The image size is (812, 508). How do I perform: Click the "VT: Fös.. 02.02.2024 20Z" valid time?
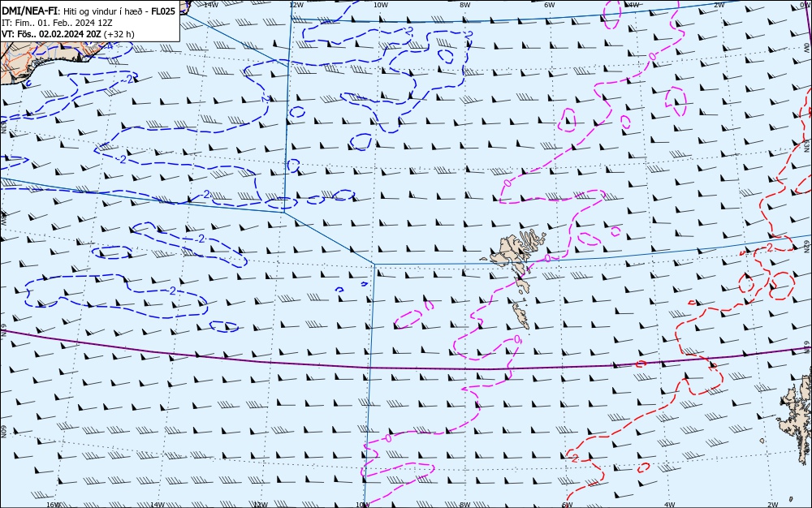[51, 34]
